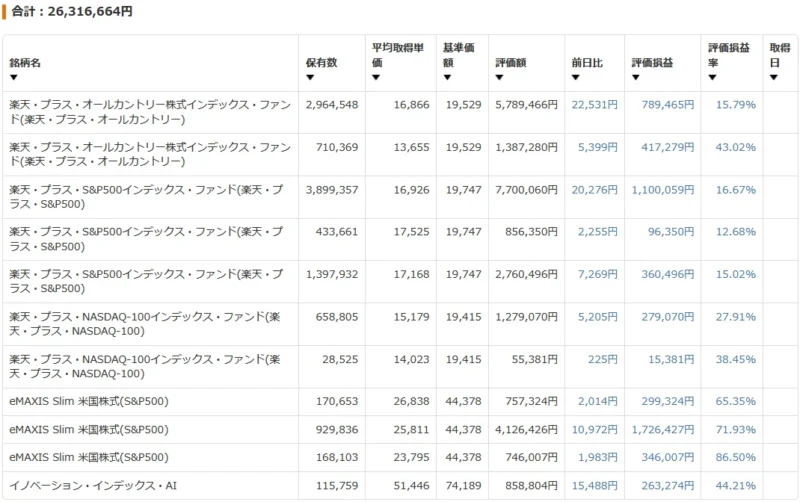The height and width of the screenshot is (502, 800).
Task: Click average cost 23,795
Action: pos(411,457)
